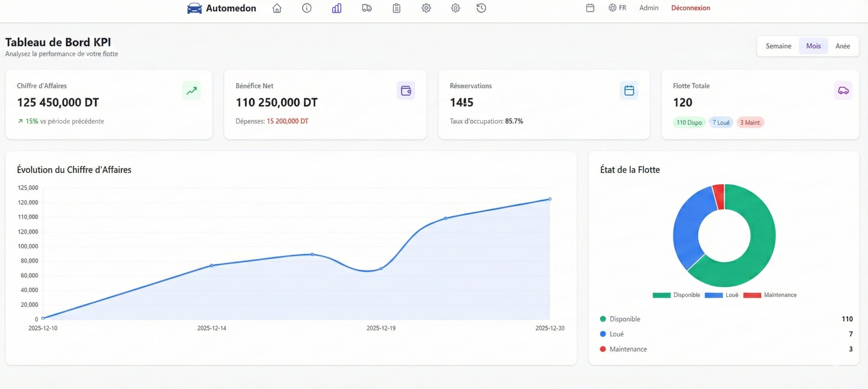Toggle Maintenance swatch in chart legend
The image size is (868, 389).
point(752,295)
